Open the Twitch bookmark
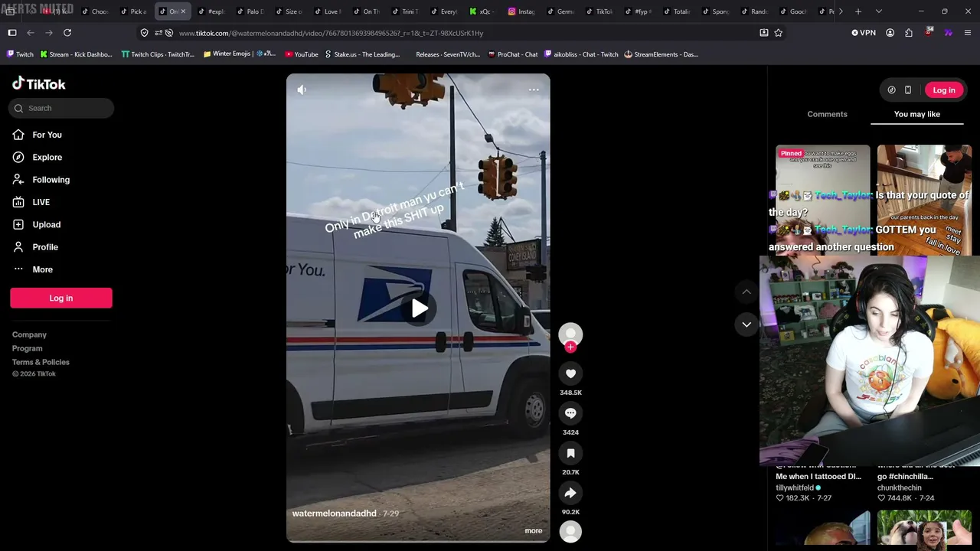Screen dimensions: 980x551 (20, 54)
